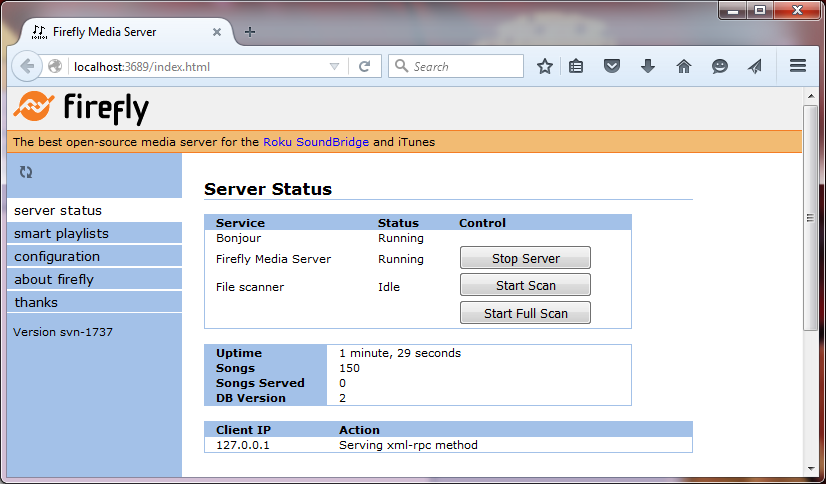Follow the Roku SoundBridge link
826x484 pixels.
coord(316,142)
